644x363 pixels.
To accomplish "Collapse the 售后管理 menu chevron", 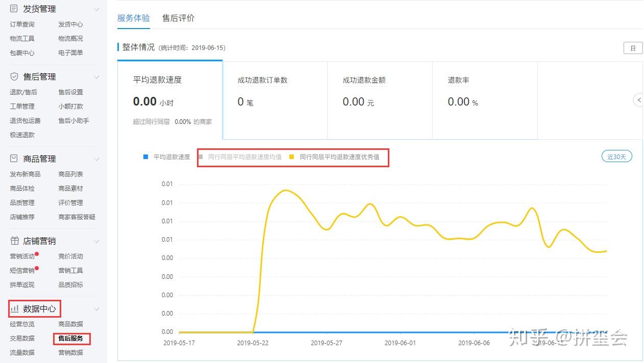I will pos(96,77).
